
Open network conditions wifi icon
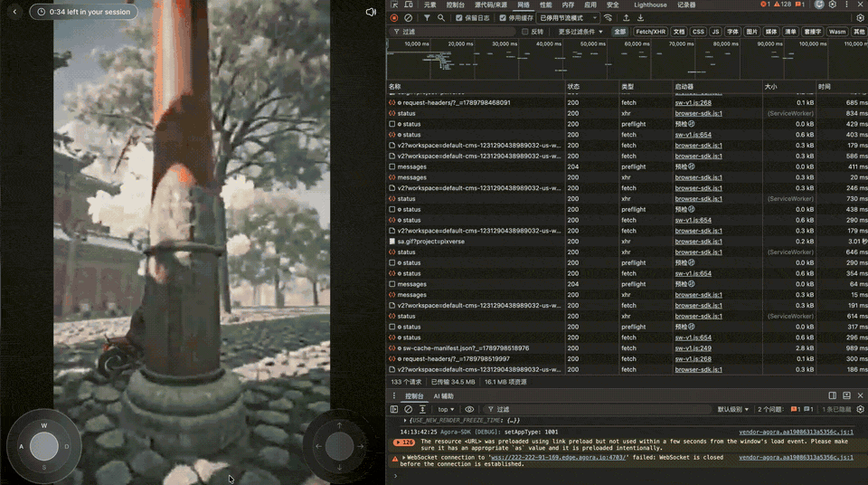[608, 18]
